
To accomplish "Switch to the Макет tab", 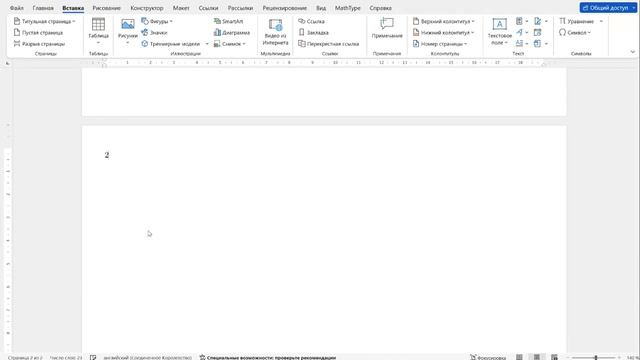I will (181, 8).
